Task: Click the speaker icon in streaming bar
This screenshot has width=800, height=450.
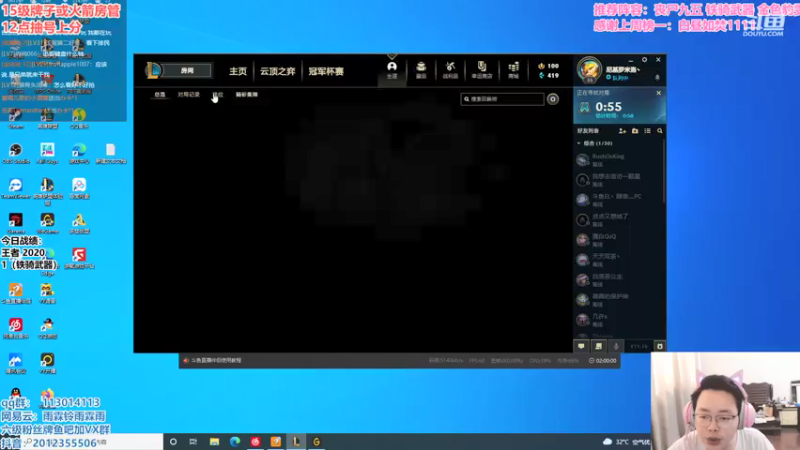Action: point(186,361)
